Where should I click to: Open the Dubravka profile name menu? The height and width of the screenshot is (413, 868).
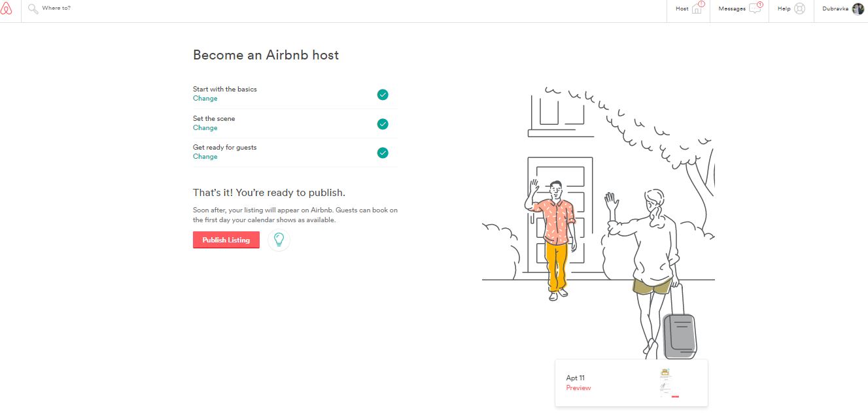(x=835, y=9)
